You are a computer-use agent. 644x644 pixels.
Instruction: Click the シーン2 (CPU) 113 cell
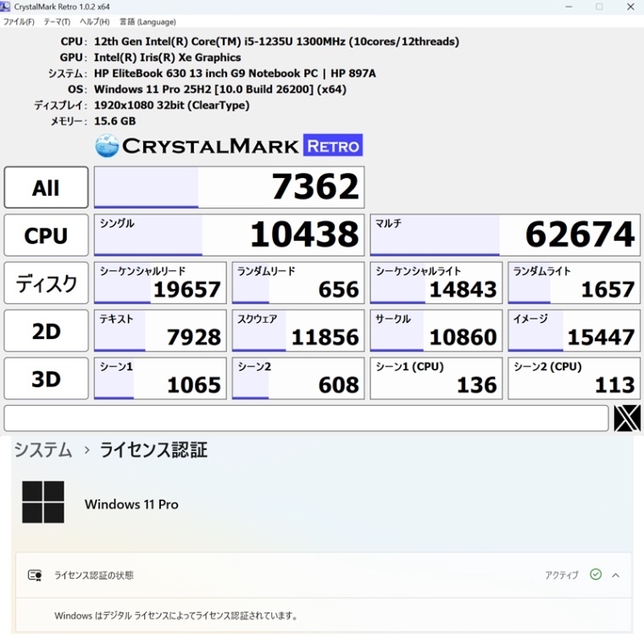point(574,378)
